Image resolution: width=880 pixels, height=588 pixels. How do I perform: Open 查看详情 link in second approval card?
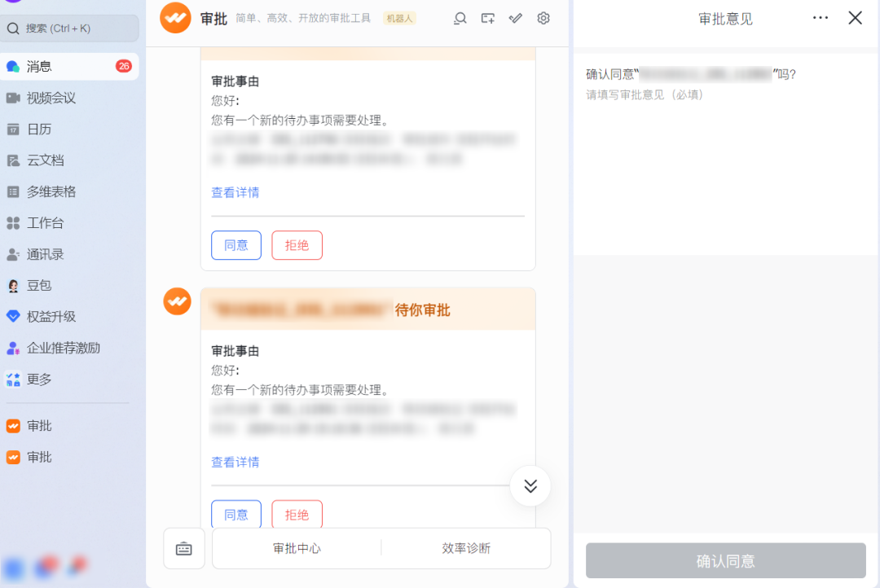coord(235,463)
